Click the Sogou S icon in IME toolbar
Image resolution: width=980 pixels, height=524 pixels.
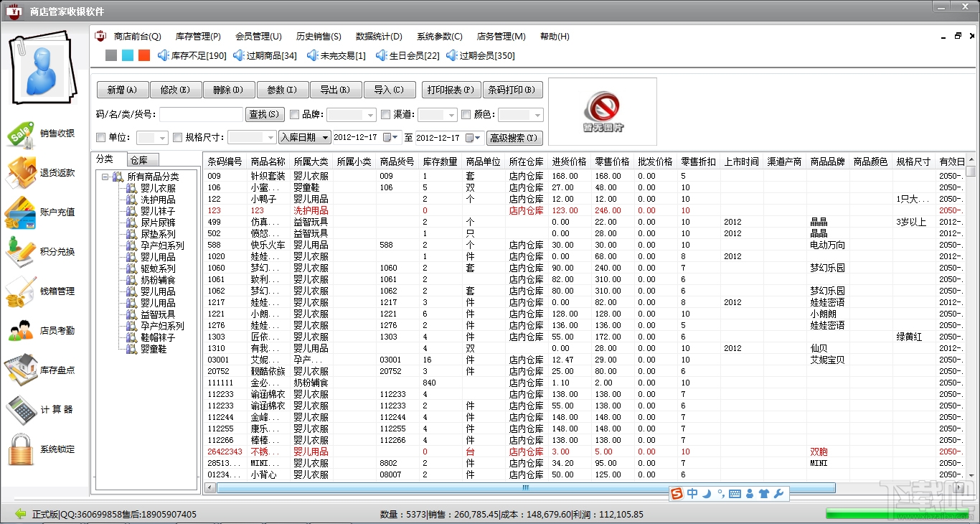tap(677, 493)
